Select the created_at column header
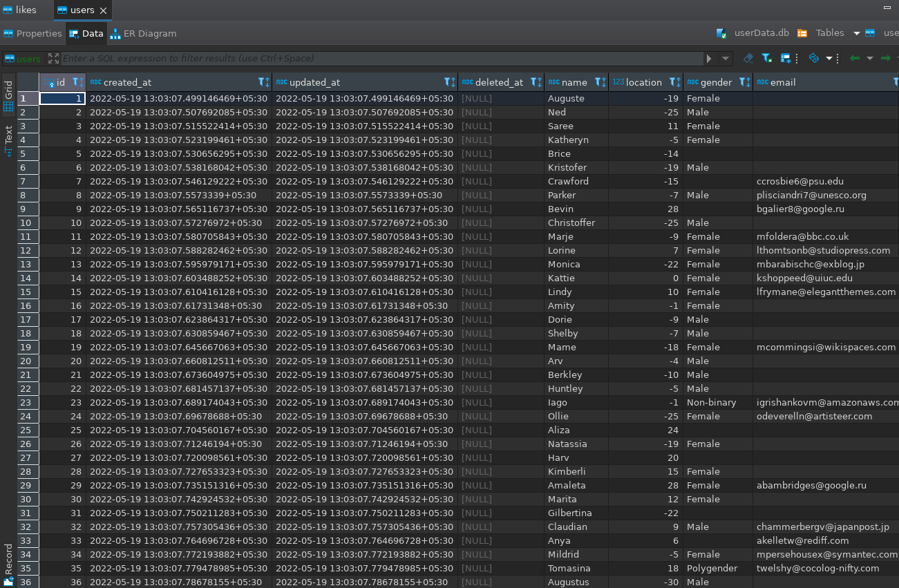This screenshot has height=588, width=899. 179,82
